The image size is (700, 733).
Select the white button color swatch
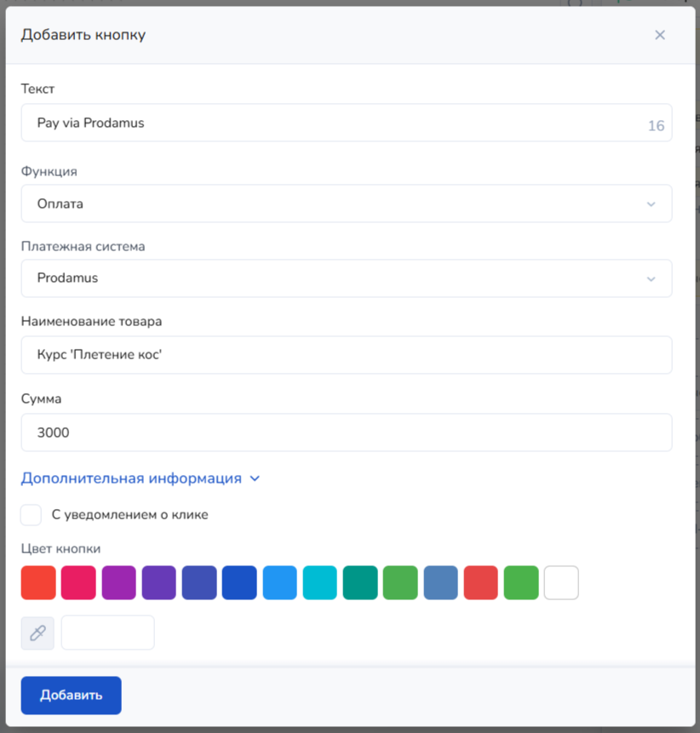(561, 583)
